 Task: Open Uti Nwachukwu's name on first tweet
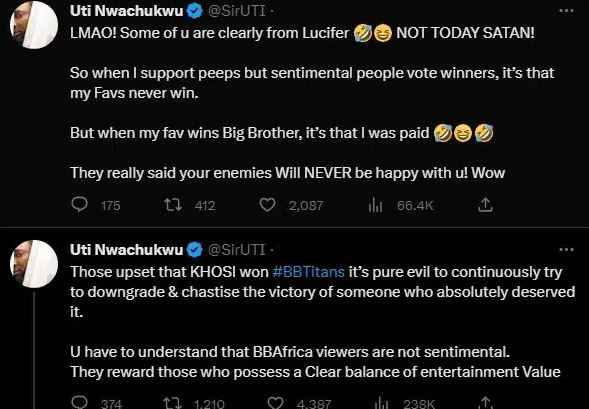[127, 12]
